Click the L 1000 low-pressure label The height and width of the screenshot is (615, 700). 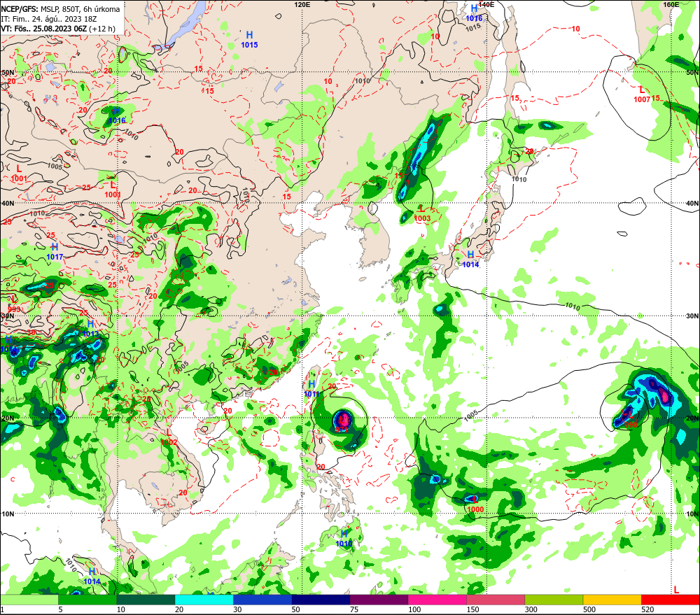[x=475, y=504]
